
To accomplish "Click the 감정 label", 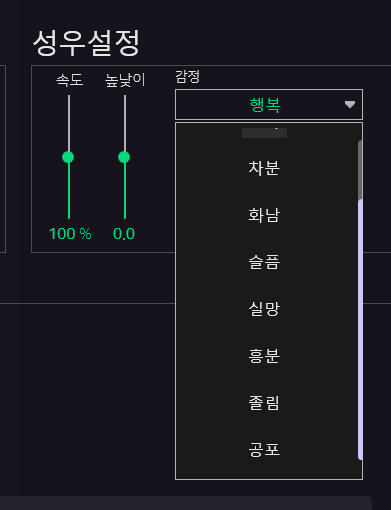I will (187, 77).
